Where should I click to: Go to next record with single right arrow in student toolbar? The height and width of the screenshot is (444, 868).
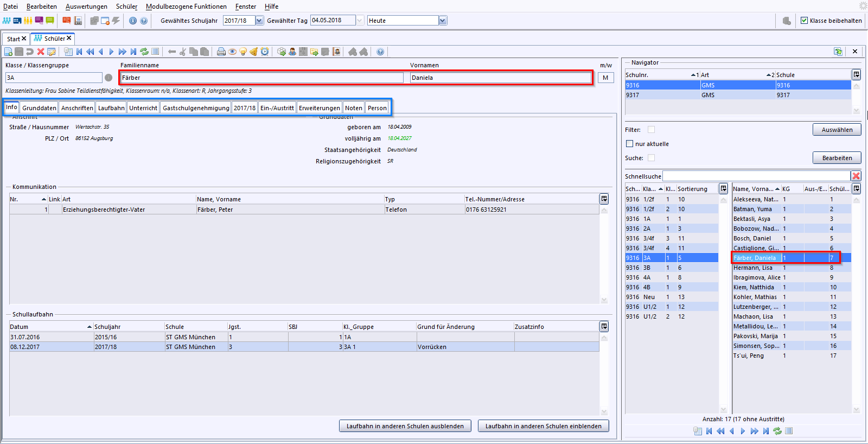[x=111, y=52]
